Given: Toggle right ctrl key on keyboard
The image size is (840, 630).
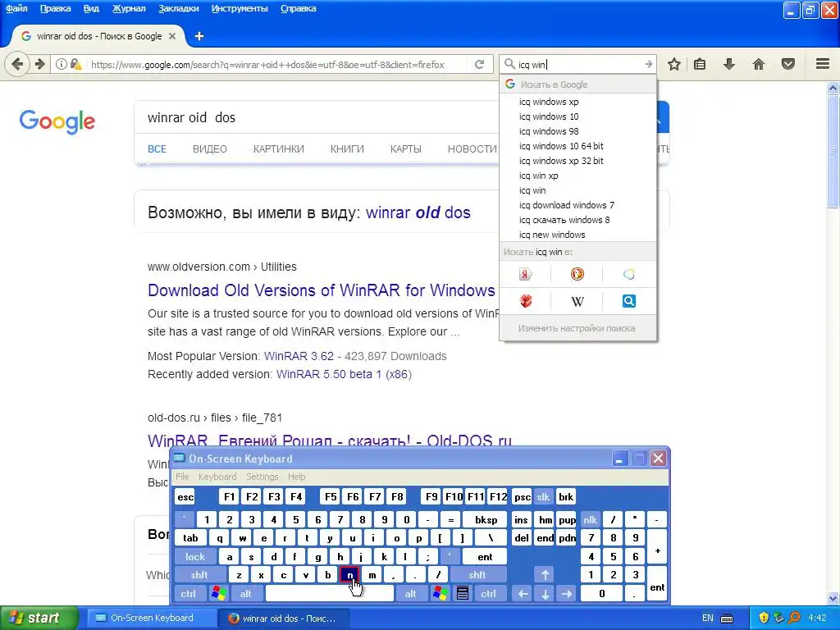Looking at the screenshot, I should pos(489,594).
